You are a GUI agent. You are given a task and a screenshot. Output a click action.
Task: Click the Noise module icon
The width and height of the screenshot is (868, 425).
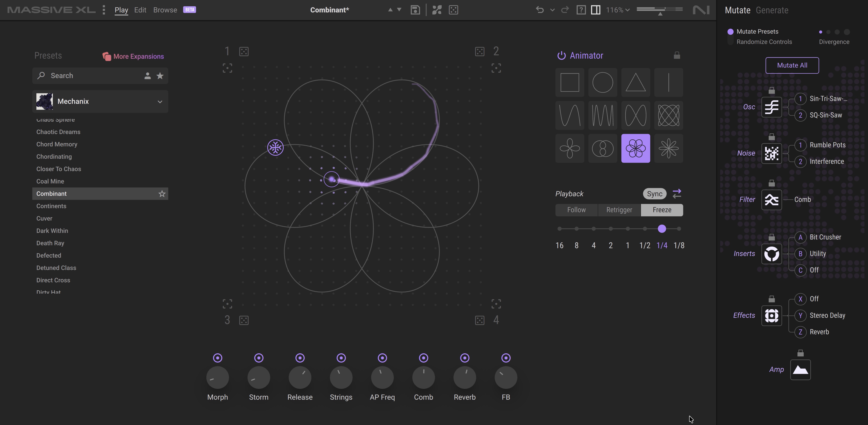click(x=772, y=153)
